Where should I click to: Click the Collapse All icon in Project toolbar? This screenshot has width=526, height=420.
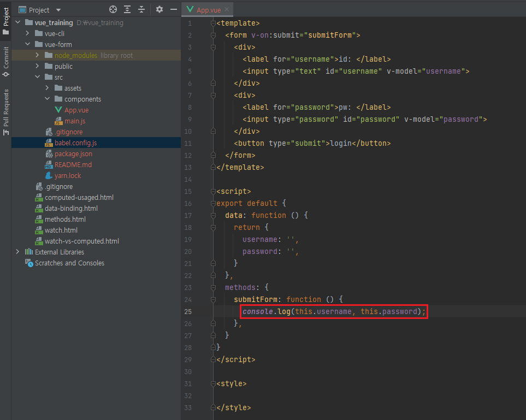point(141,9)
